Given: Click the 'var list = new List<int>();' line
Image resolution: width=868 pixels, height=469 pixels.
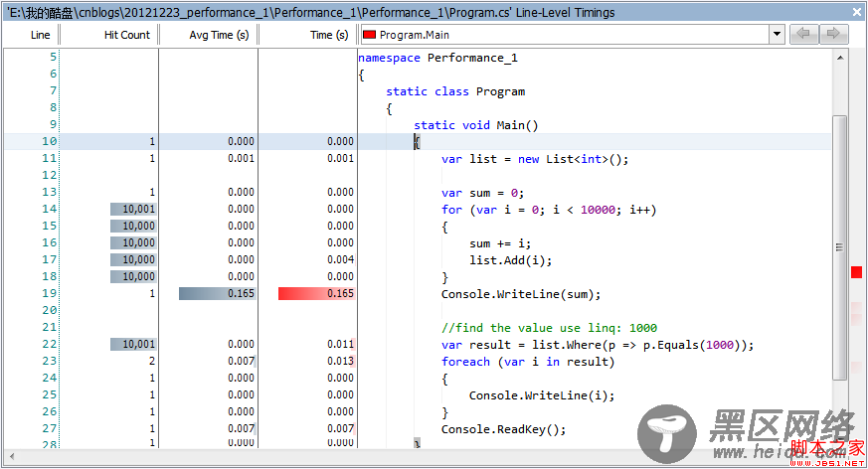Looking at the screenshot, I should click(535, 159).
